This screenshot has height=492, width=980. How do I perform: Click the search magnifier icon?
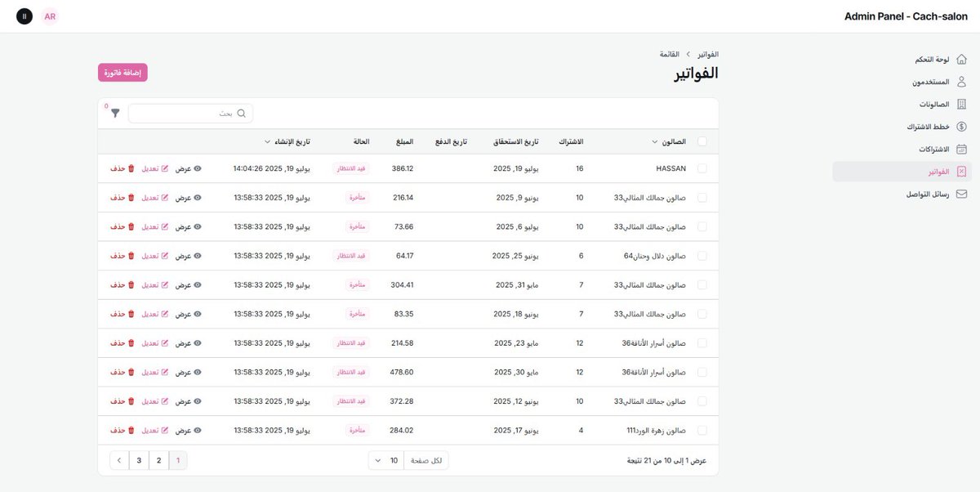(x=241, y=114)
